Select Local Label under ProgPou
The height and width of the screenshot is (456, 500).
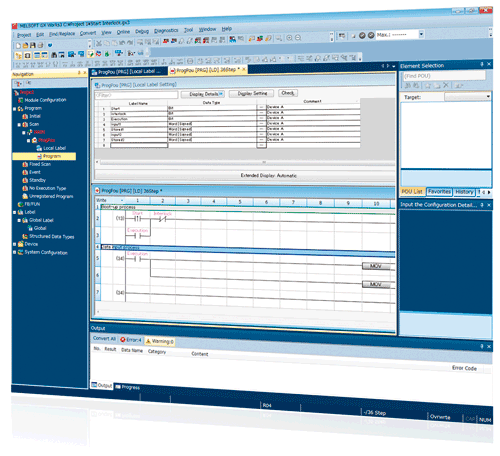click(x=54, y=148)
